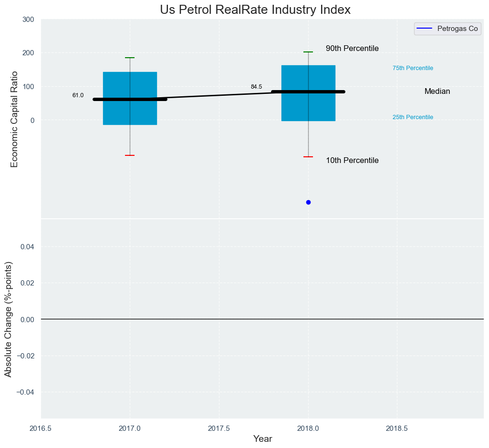Click the 90th Percentile label

[352, 48]
